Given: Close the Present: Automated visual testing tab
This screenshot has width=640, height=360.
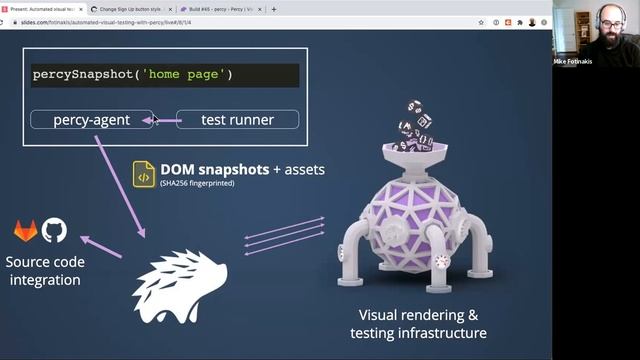Looking at the screenshot, I should point(81,9).
